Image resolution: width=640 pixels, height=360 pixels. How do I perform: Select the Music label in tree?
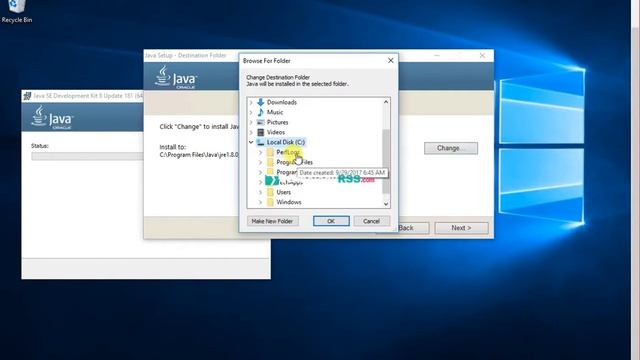(275, 112)
